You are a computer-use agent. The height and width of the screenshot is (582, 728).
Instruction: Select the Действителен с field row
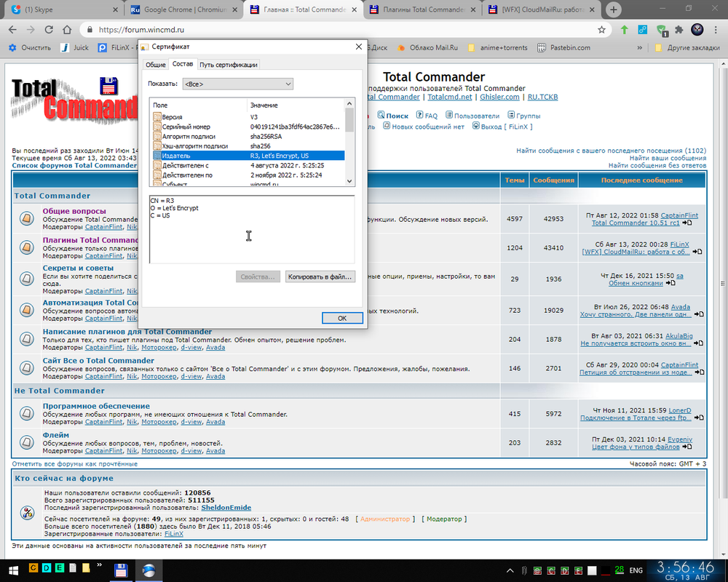click(248, 165)
